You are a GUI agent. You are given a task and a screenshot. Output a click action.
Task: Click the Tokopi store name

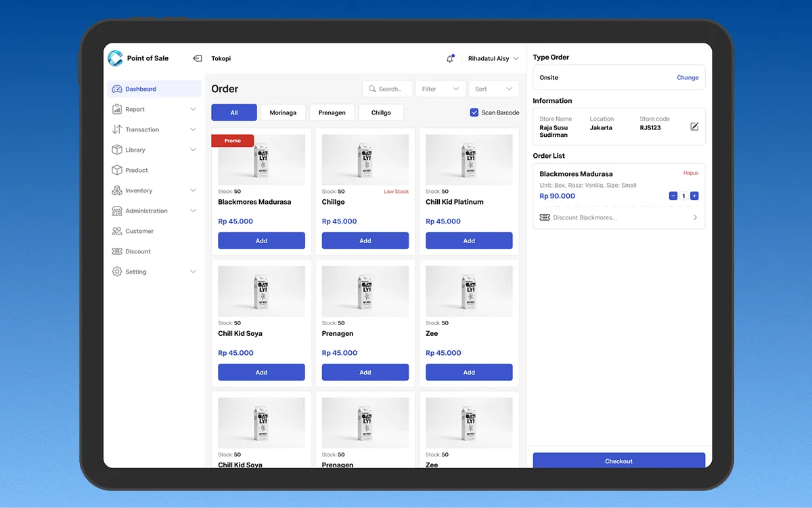(x=221, y=58)
